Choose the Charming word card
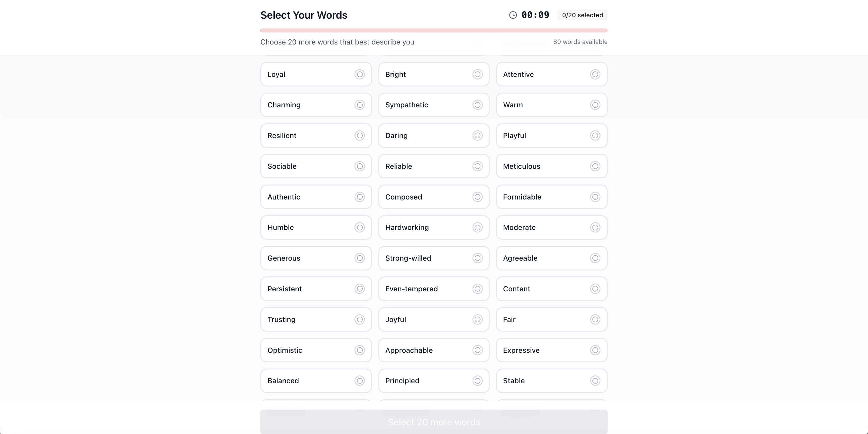The image size is (868, 434). 316,105
